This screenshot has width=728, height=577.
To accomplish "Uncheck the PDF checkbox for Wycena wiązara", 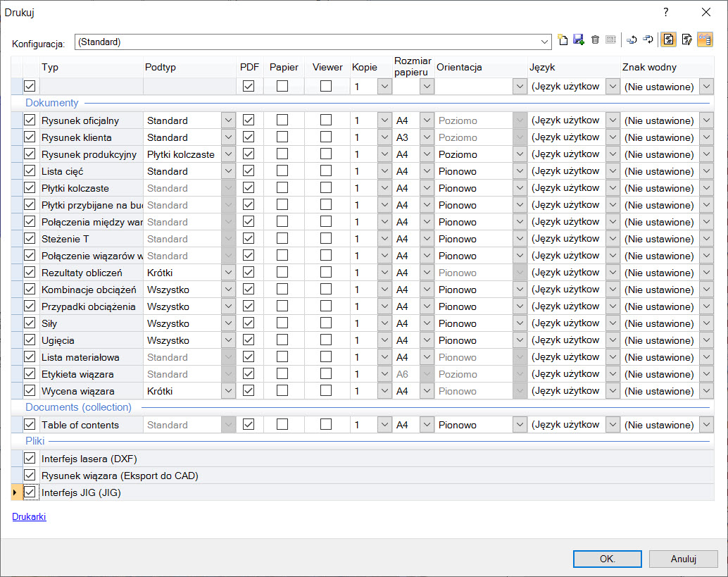I will (x=249, y=391).
